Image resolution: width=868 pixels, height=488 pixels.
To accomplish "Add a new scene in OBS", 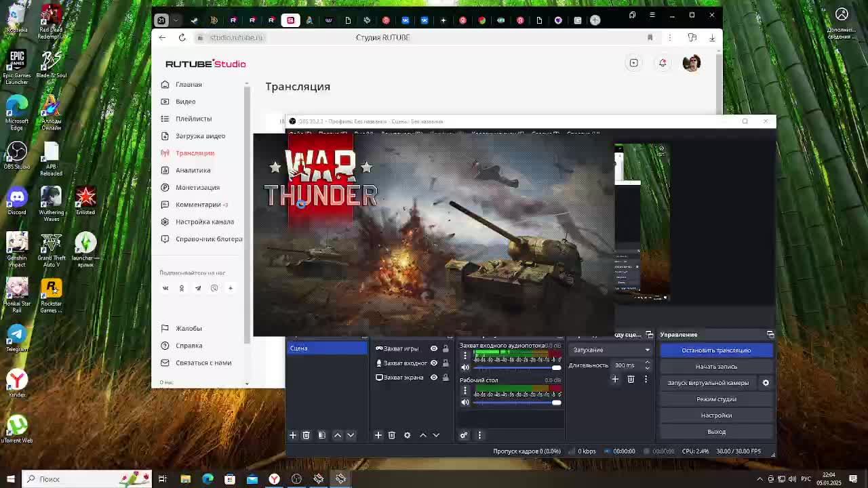I will (293, 435).
